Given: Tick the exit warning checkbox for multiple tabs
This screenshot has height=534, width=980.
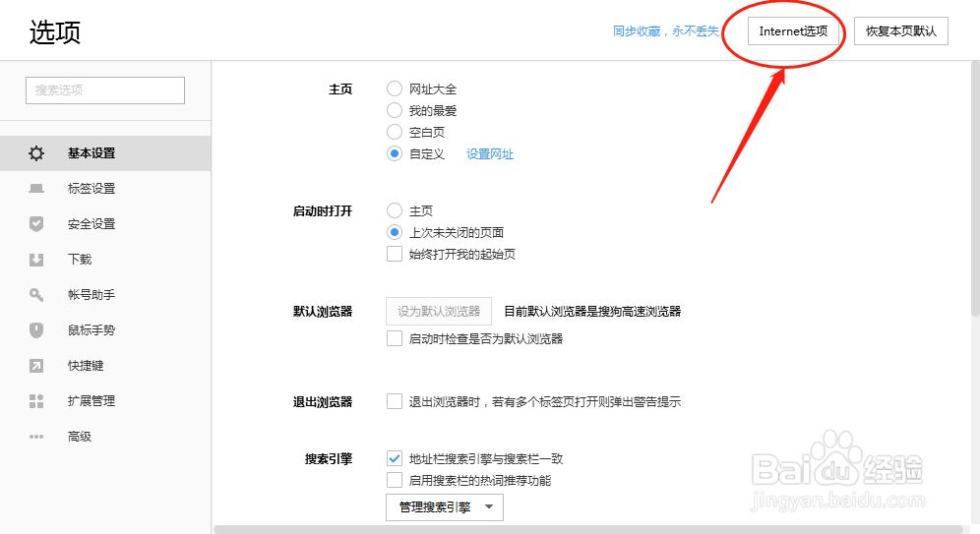Looking at the screenshot, I should pos(395,401).
